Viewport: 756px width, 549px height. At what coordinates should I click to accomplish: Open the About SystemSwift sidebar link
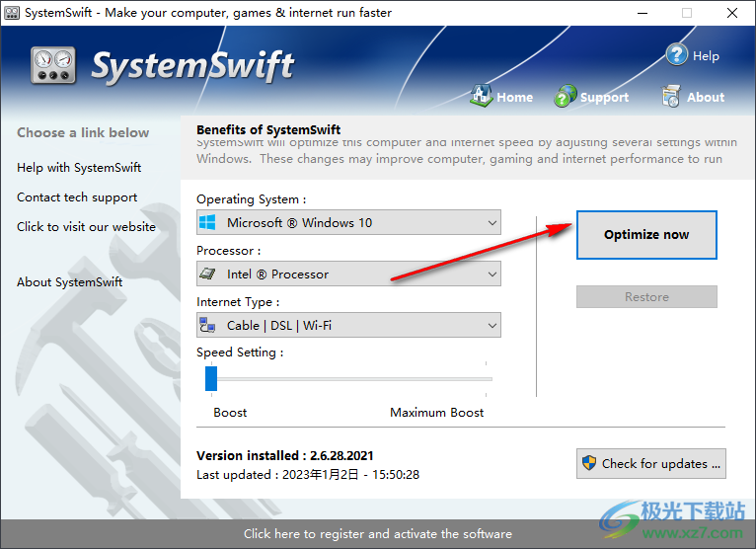point(69,281)
